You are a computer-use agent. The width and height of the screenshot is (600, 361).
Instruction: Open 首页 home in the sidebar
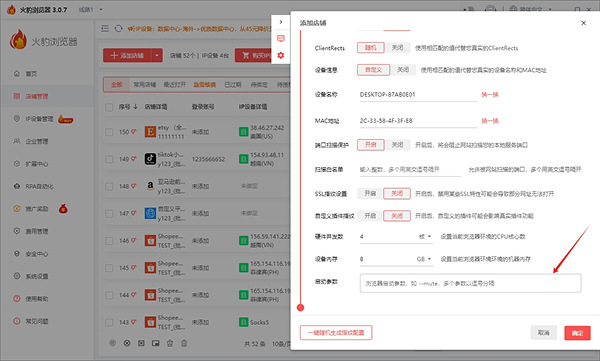[31, 74]
